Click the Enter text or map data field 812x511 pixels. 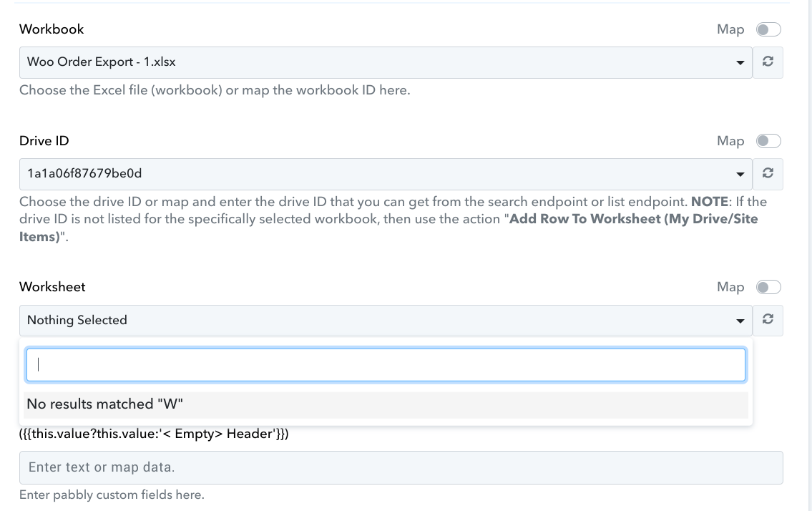click(x=401, y=467)
